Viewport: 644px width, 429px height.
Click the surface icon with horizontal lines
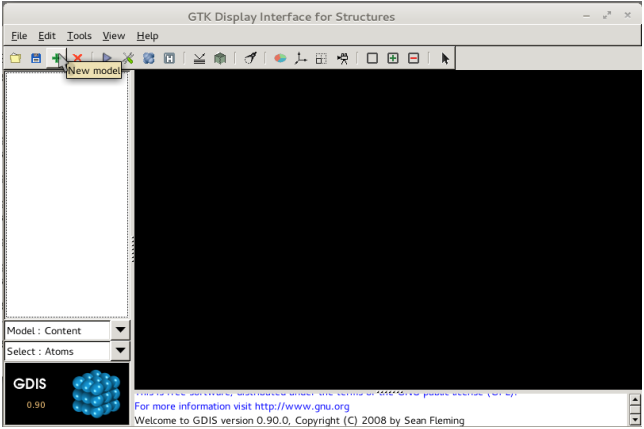(x=200, y=58)
